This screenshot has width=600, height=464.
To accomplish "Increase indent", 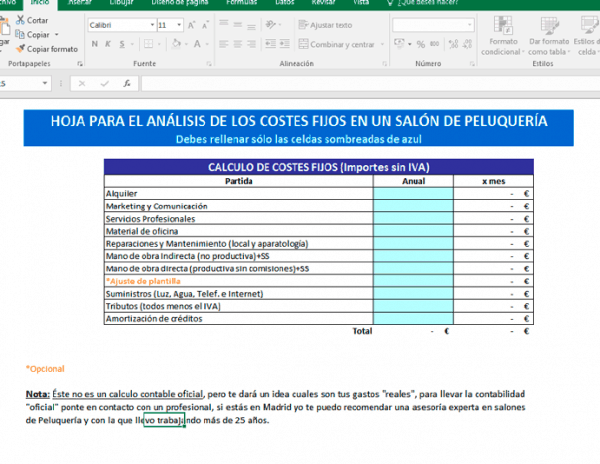I will (285, 44).
